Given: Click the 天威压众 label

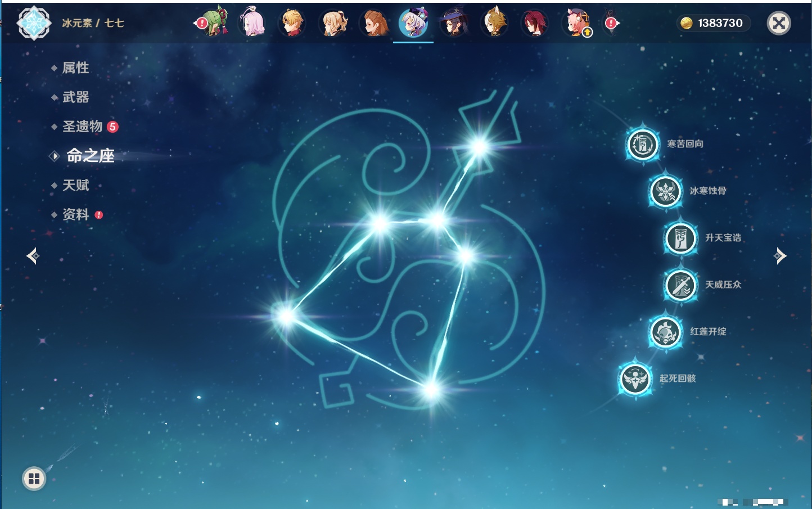Looking at the screenshot, I should click(x=723, y=285).
